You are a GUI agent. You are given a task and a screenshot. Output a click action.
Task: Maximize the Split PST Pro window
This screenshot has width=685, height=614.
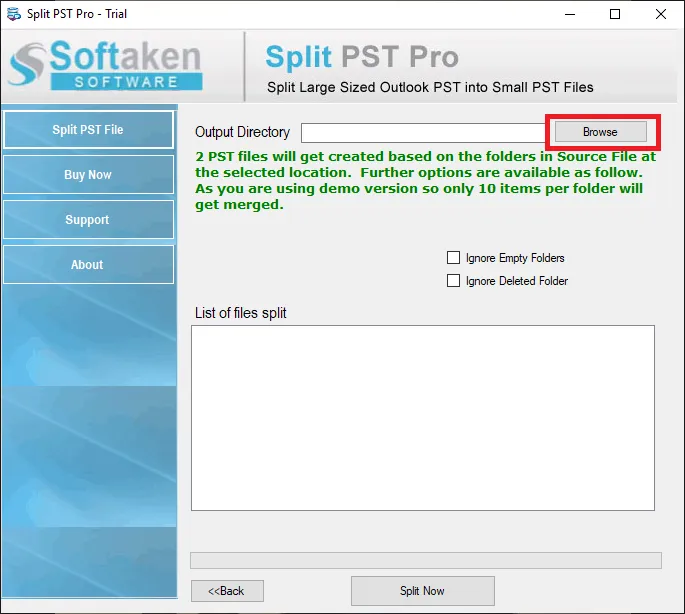coord(615,14)
